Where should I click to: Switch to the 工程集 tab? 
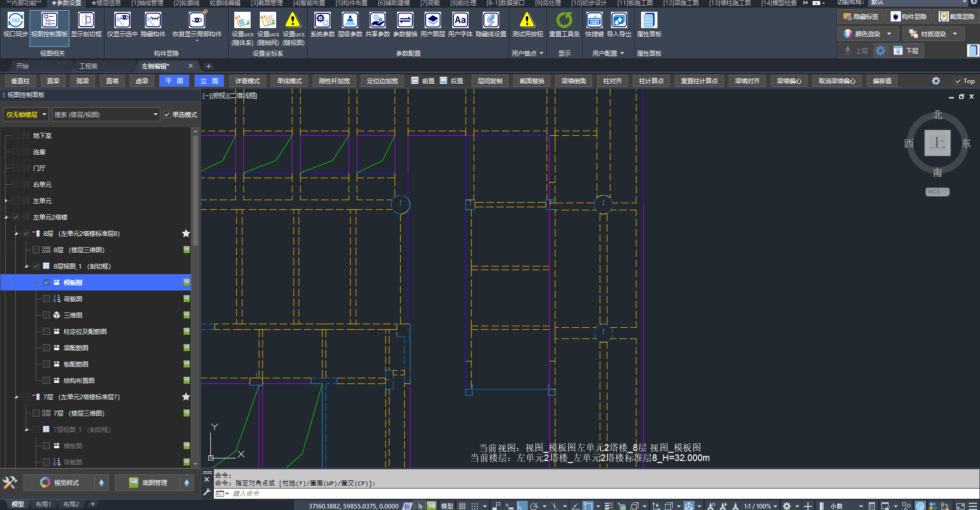point(88,66)
